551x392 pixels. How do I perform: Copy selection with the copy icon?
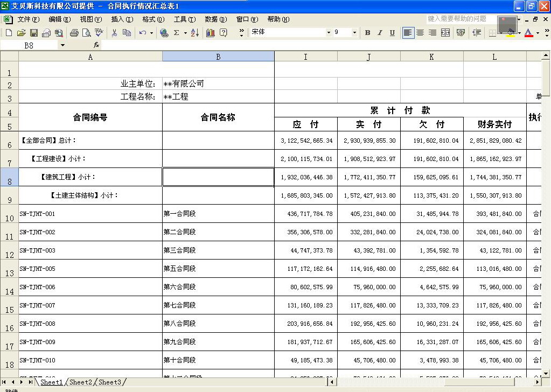[x=127, y=33]
